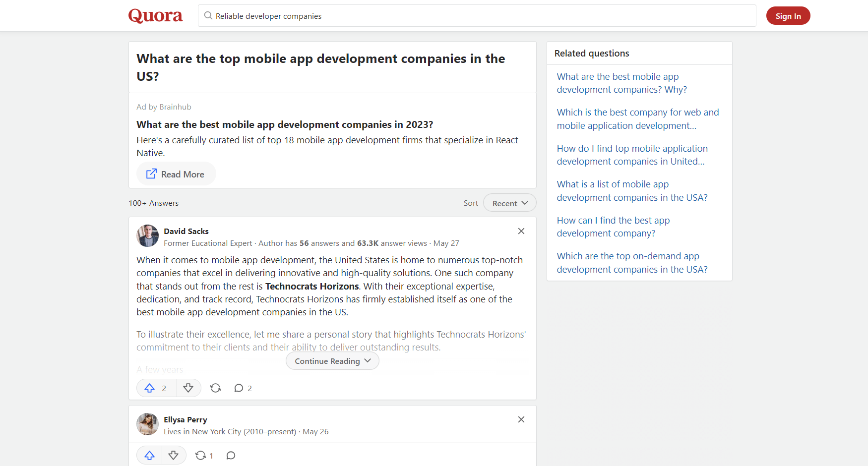Screen dimensions: 868x466
Task: Open 'How do I find top mobile application development' question
Action: tap(632, 155)
